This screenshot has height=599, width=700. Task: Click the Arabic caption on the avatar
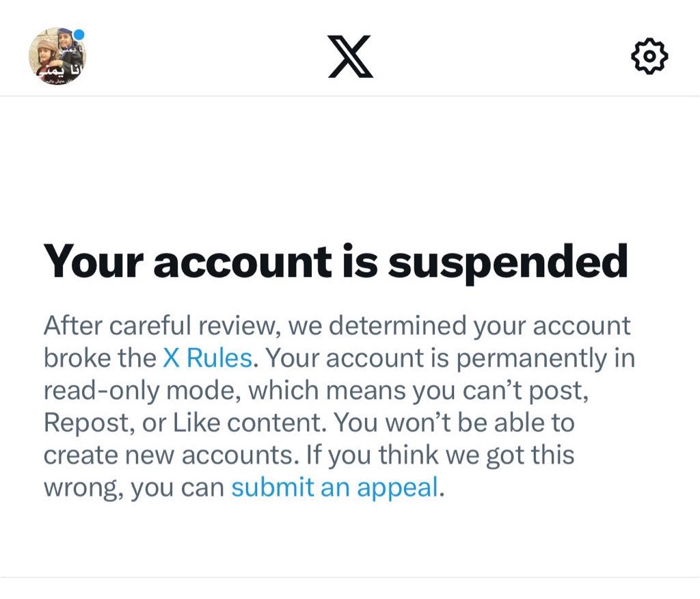pyautogui.click(x=62, y=70)
